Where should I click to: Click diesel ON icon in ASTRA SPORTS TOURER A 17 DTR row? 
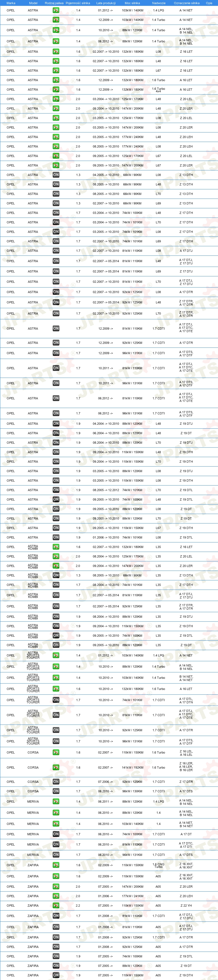point(56,730)
